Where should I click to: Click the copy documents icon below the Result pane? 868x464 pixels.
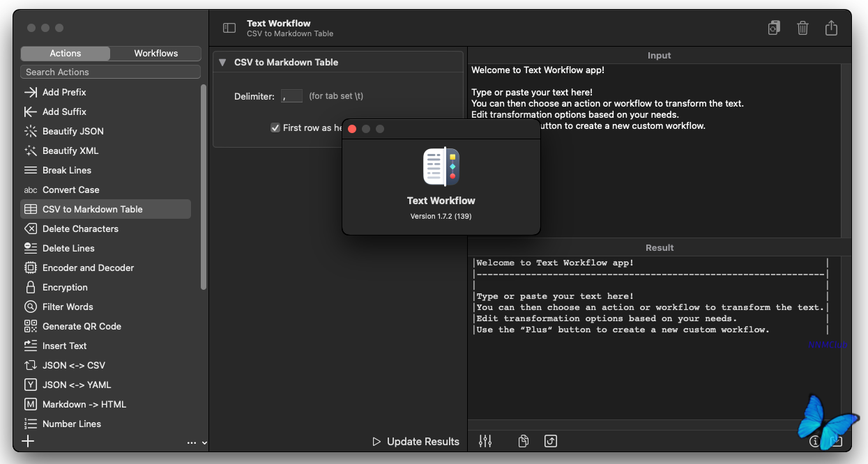tap(524, 441)
